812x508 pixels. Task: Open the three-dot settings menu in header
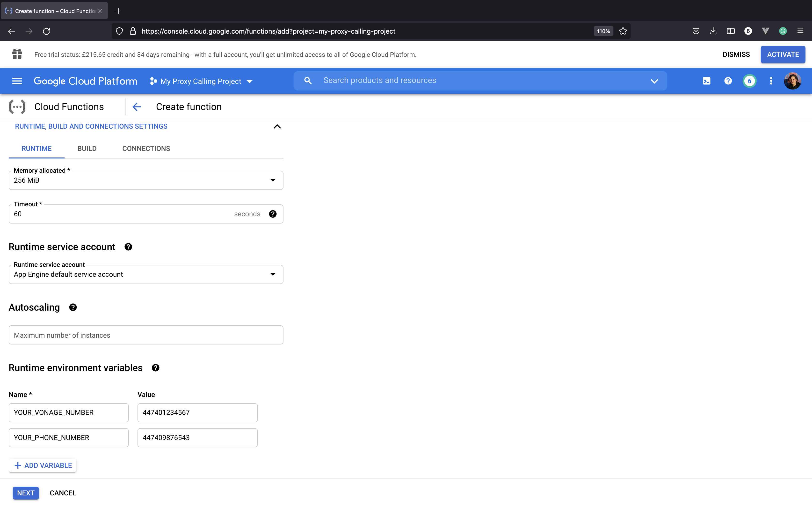click(771, 81)
